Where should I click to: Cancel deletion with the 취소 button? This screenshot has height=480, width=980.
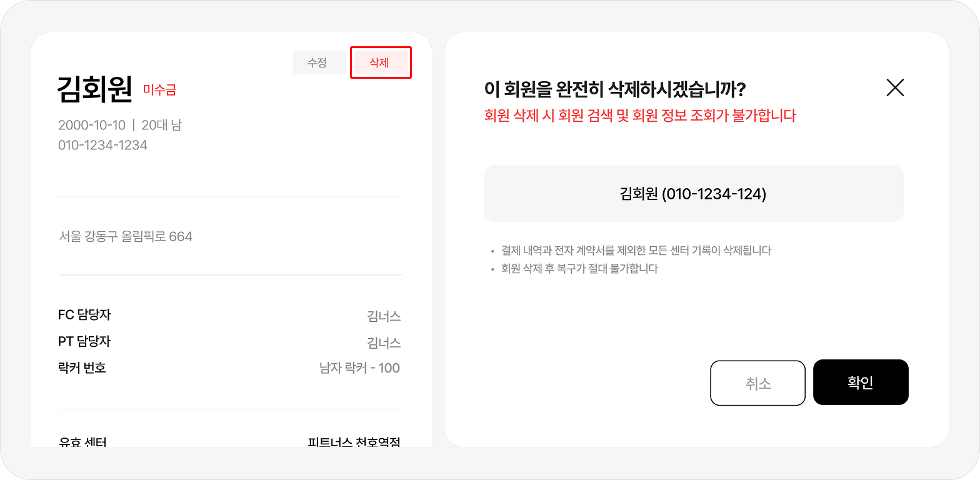point(757,382)
